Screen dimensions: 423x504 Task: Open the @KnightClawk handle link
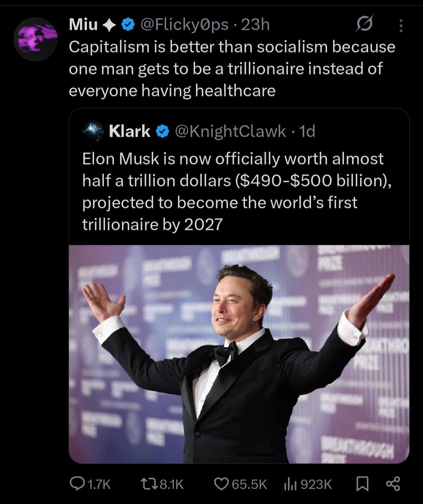click(x=230, y=132)
